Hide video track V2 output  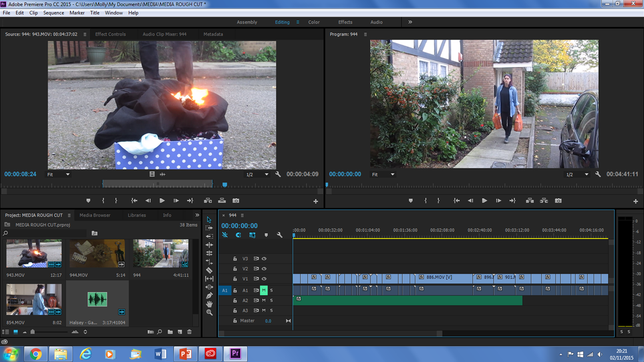pos(264,269)
